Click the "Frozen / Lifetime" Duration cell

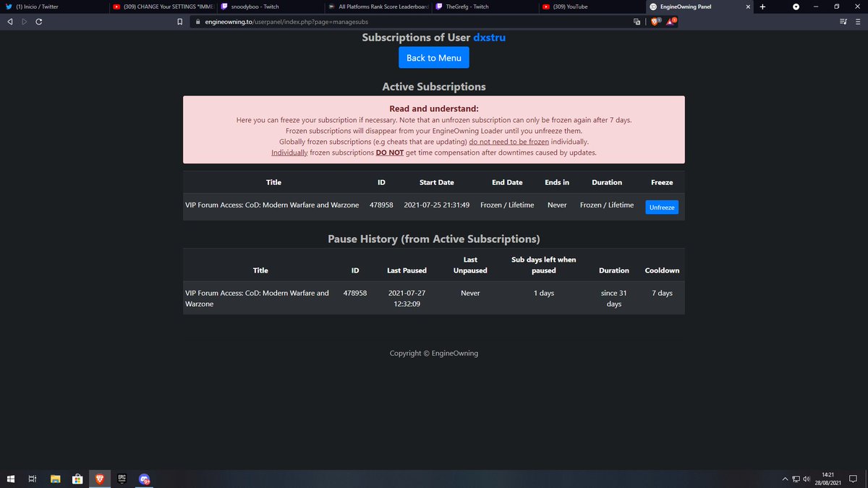(x=607, y=205)
